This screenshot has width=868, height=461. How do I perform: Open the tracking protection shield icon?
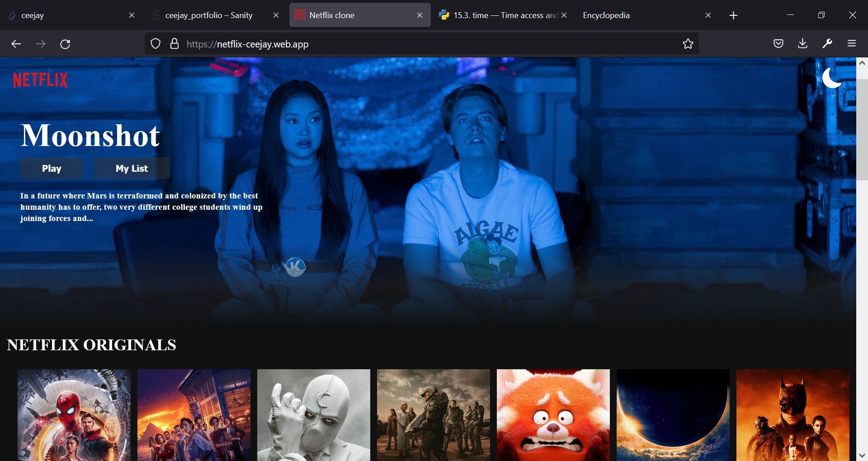pyautogui.click(x=156, y=44)
